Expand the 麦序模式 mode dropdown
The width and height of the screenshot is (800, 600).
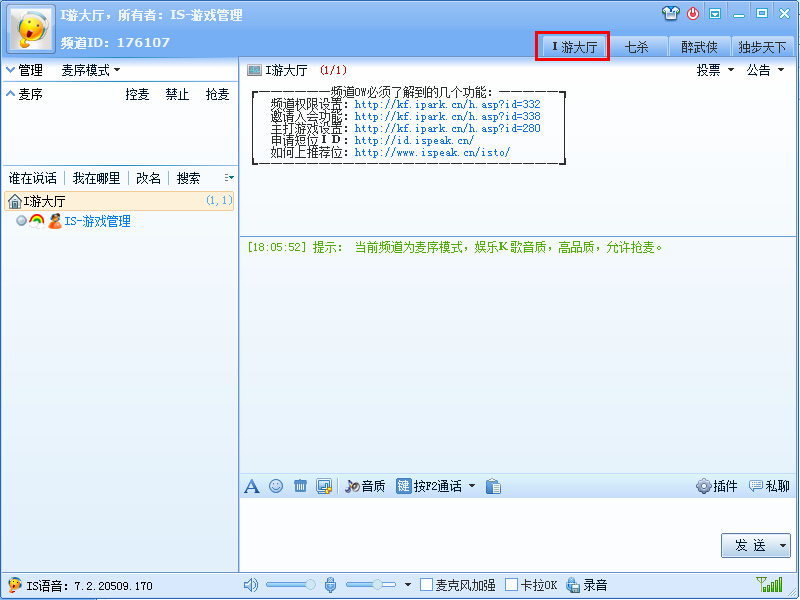[90, 70]
